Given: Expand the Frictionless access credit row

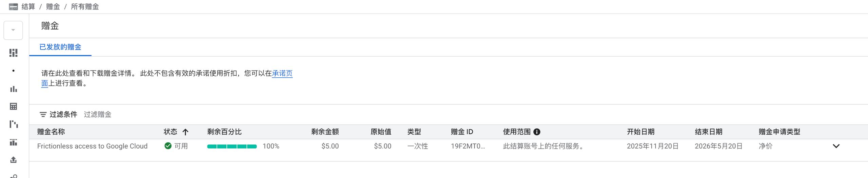Looking at the screenshot, I should [x=836, y=146].
